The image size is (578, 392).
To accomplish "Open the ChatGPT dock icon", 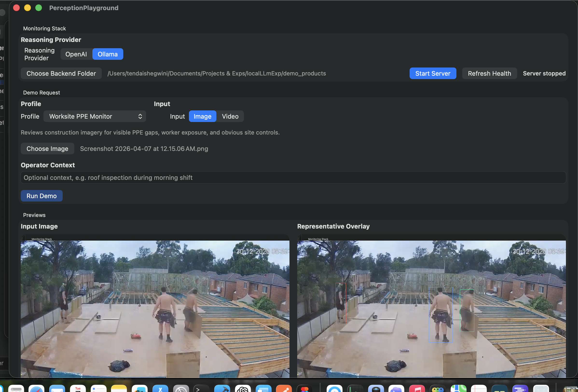I will pos(243,389).
